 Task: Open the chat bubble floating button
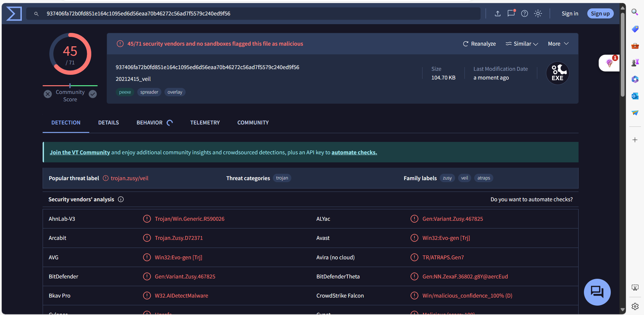click(597, 292)
